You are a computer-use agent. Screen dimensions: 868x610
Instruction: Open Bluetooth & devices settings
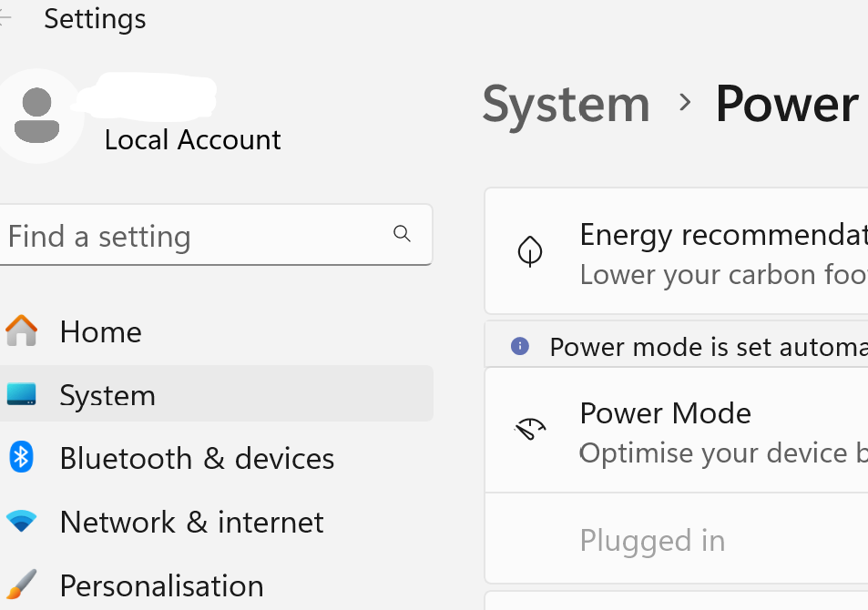(x=197, y=458)
